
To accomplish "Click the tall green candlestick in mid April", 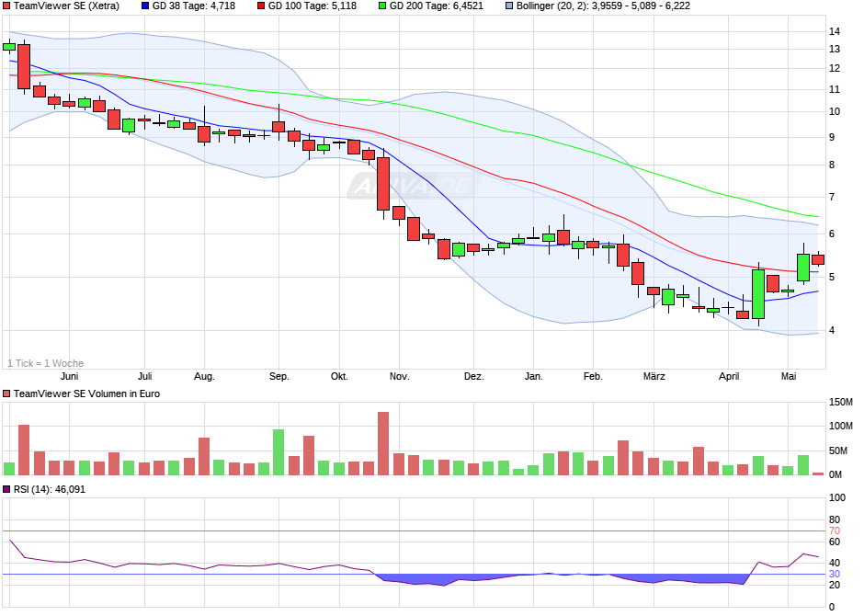I will pos(758,294).
